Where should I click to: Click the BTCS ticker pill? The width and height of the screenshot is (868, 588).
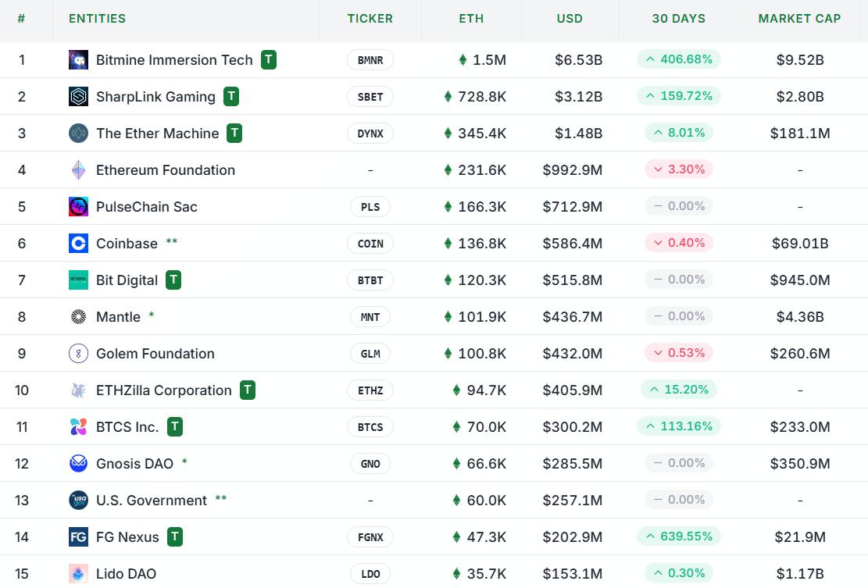pos(370,427)
